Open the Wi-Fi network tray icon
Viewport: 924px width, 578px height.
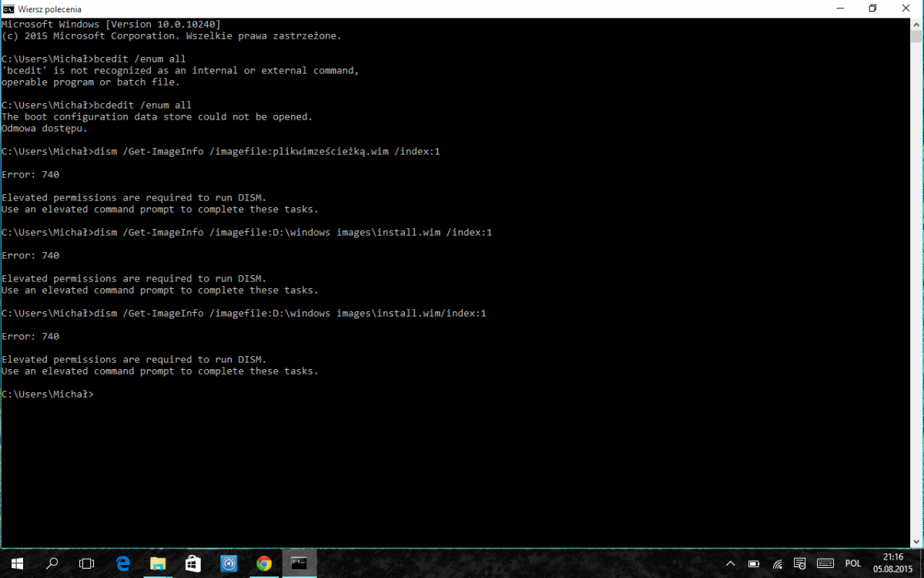(x=777, y=563)
